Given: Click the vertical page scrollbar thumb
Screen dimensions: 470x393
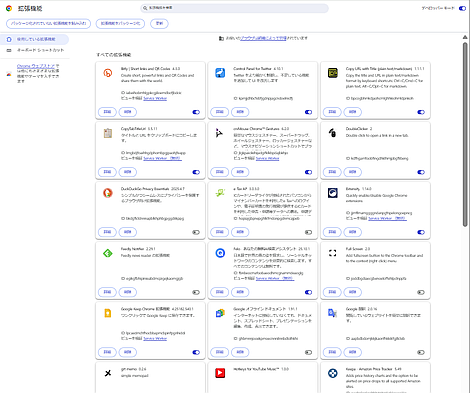Looking at the screenshot, I should (465, 134).
